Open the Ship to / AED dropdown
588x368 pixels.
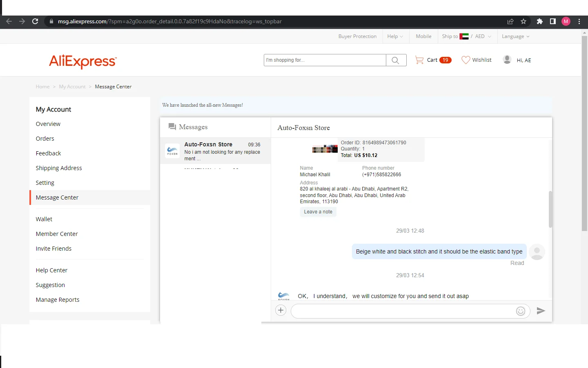tap(467, 36)
